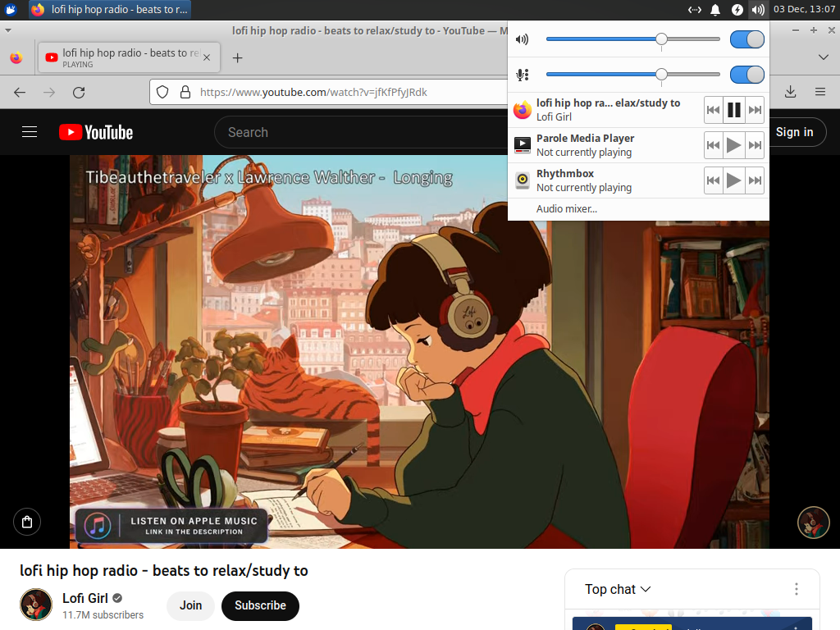The width and height of the screenshot is (840, 630).
Task: Open the Firefox downloads panel
Action: tap(790, 92)
